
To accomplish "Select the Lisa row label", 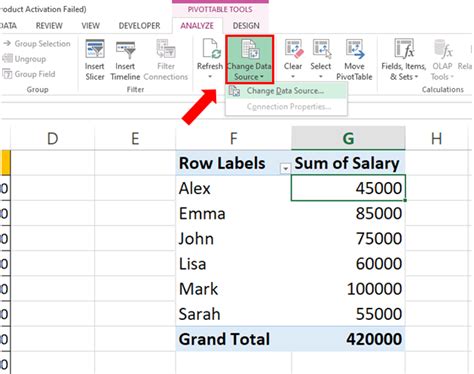I will (234, 264).
